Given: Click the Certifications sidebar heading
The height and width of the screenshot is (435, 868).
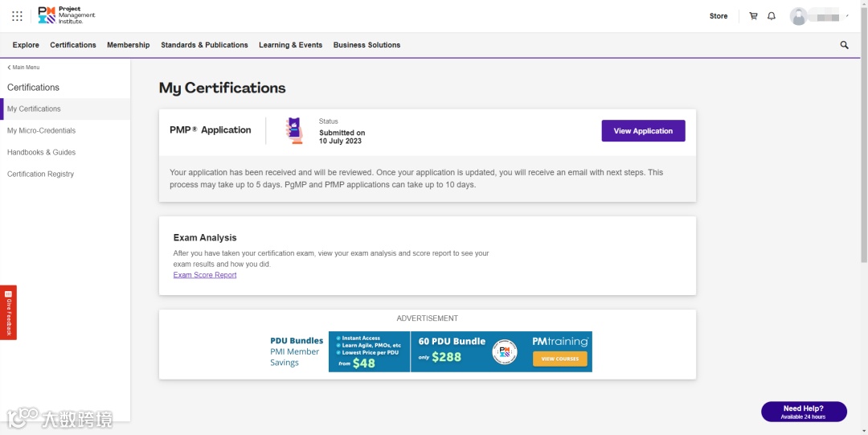Looking at the screenshot, I should [x=33, y=88].
